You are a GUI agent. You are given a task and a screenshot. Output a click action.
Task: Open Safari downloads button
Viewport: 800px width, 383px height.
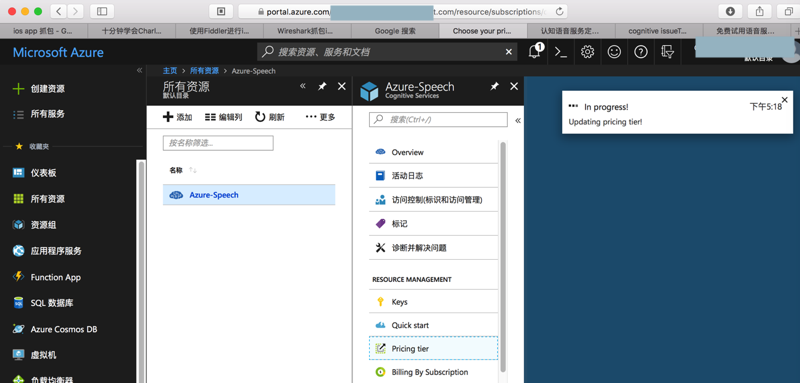click(x=730, y=11)
